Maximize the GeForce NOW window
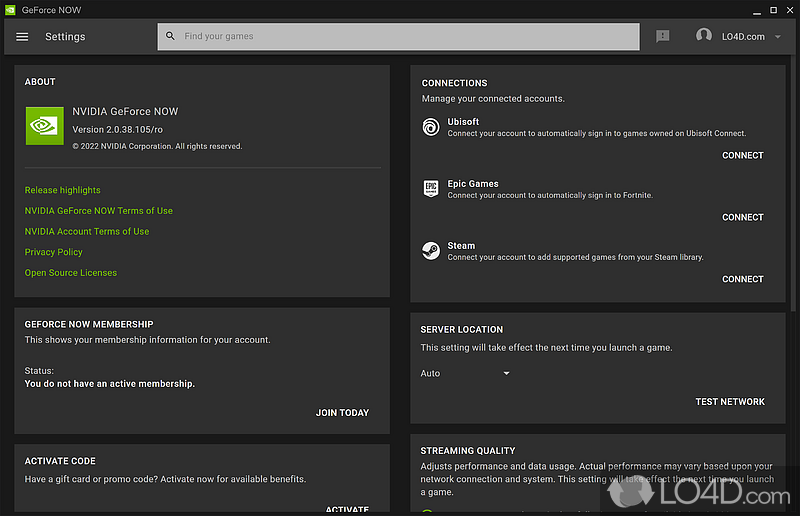This screenshot has height=516, width=800. tap(773, 10)
